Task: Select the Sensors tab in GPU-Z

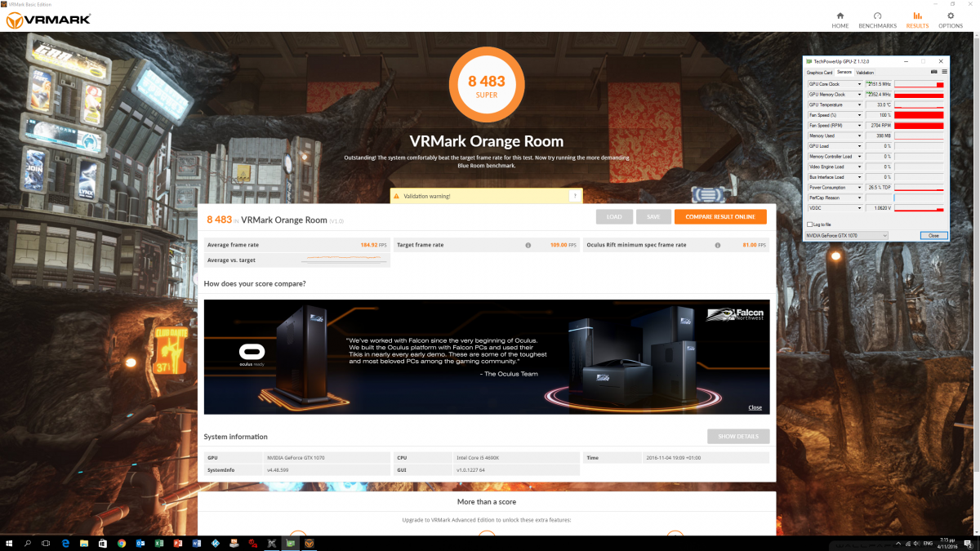Action: pos(844,73)
